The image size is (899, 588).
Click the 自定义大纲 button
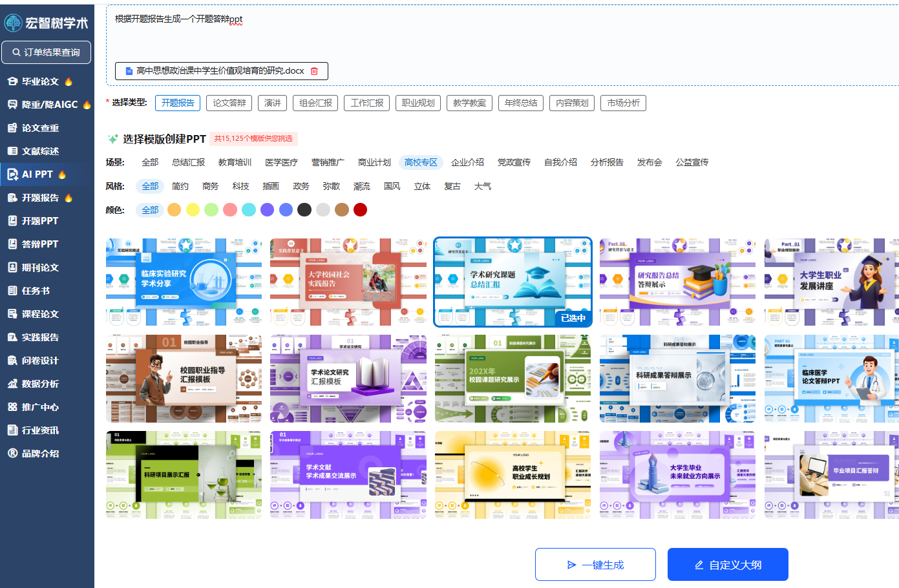click(728, 565)
